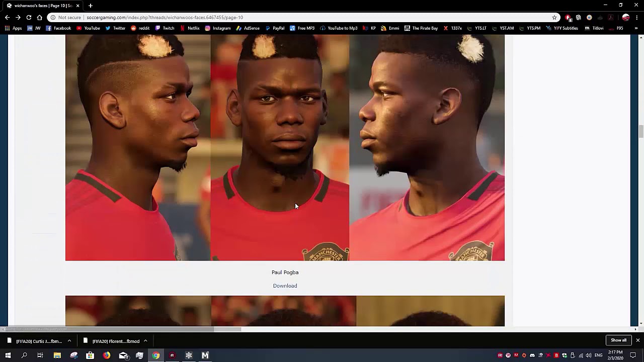
Task: Open the Netflix bookmark
Action: point(190,28)
